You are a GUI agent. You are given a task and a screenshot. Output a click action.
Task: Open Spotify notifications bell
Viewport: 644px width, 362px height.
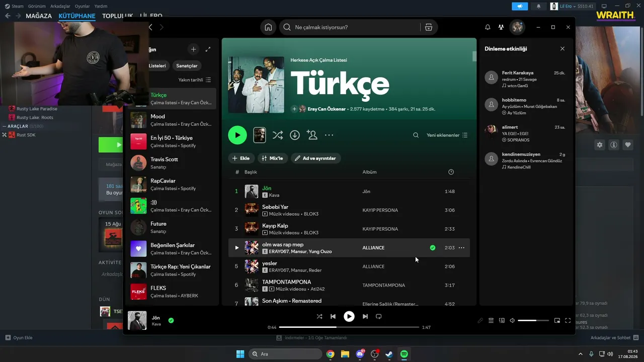(488, 27)
